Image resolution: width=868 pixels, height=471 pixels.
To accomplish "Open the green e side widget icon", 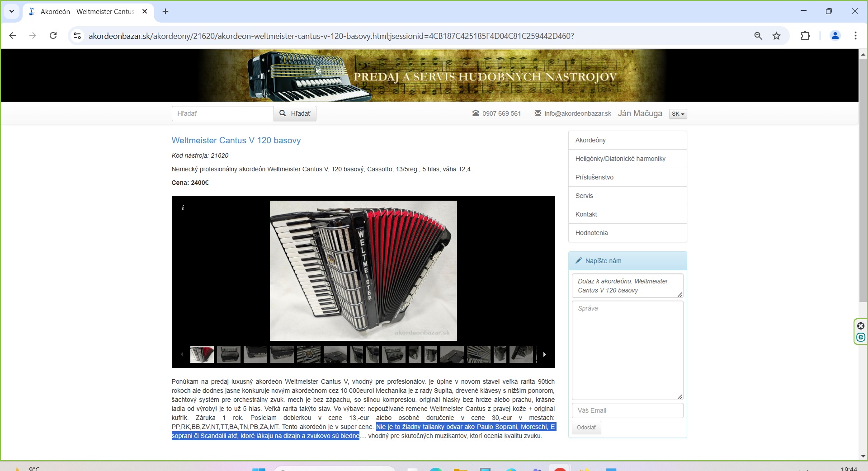I will tap(861, 337).
